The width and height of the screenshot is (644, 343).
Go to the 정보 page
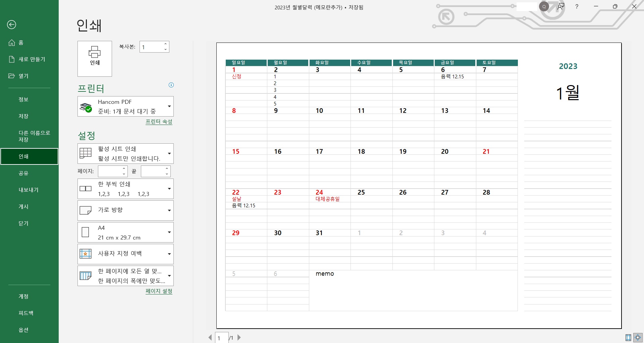tap(29, 99)
